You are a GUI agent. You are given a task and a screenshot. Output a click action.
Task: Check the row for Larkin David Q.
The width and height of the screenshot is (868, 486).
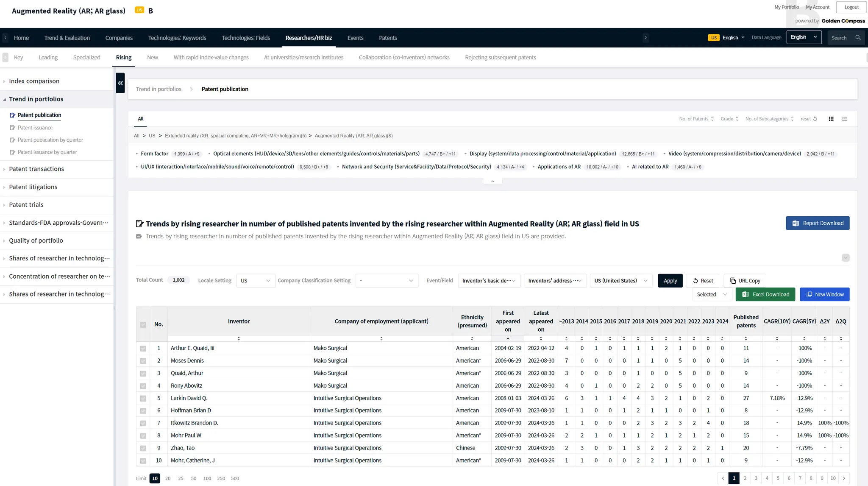pos(143,399)
